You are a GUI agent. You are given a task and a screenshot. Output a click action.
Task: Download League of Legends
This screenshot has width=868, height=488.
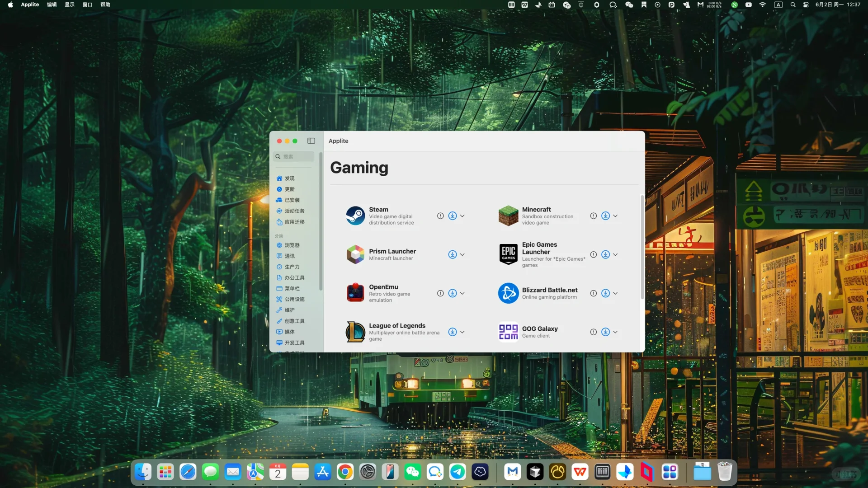click(453, 332)
